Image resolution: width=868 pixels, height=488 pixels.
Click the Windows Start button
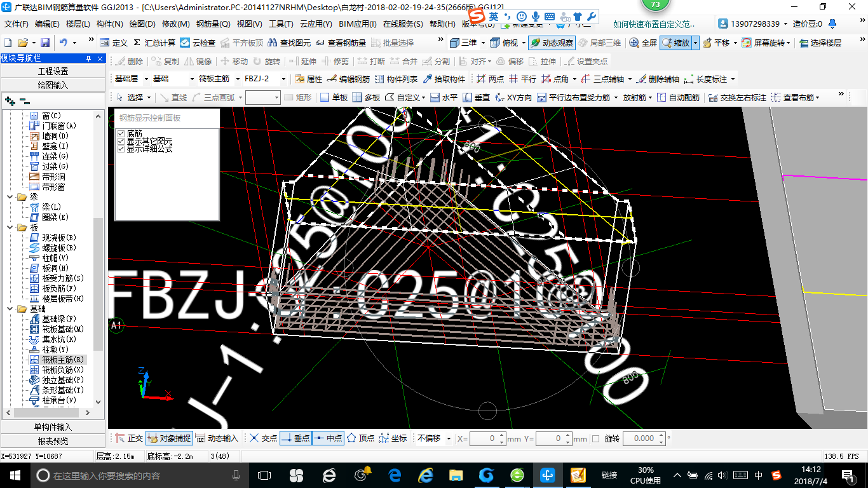(x=15, y=475)
